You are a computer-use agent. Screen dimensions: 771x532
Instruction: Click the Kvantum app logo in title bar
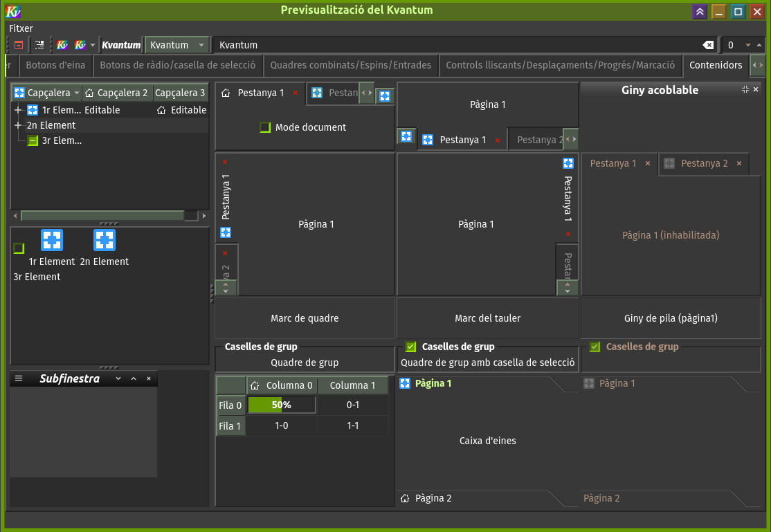13,11
